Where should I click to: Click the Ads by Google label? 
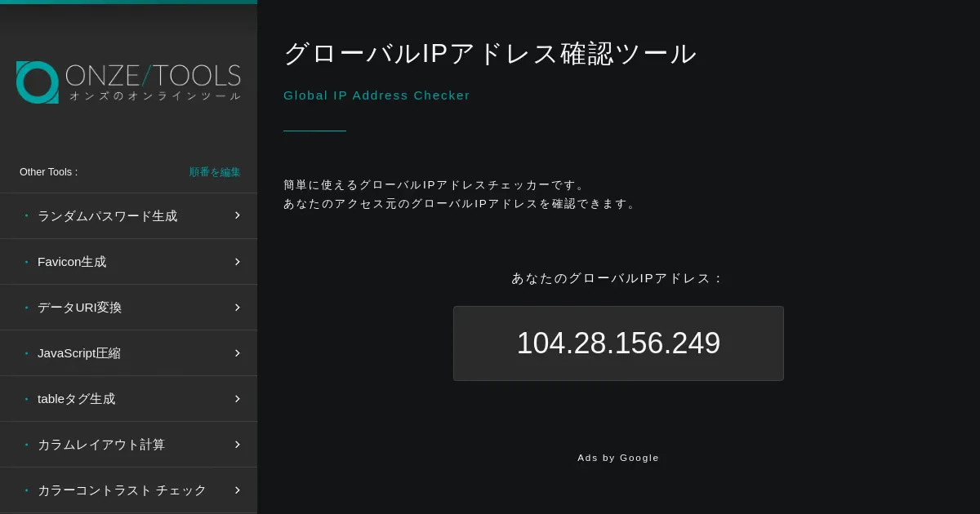pyautogui.click(x=618, y=458)
